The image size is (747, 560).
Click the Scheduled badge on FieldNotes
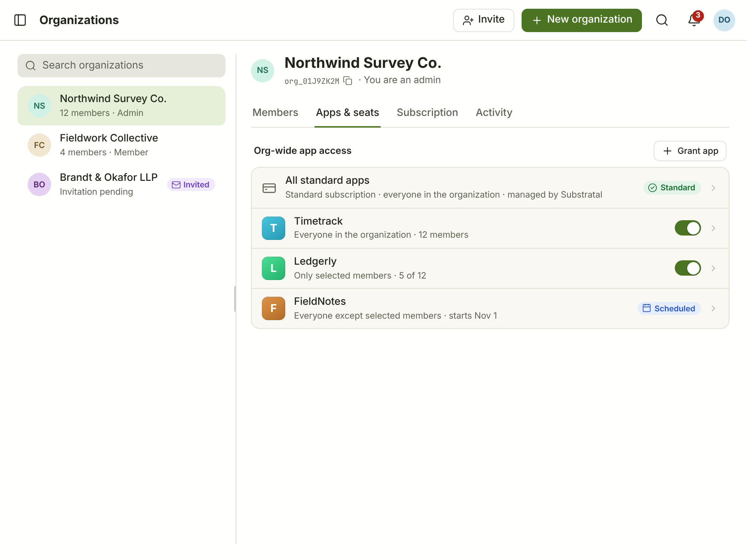coord(669,308)
